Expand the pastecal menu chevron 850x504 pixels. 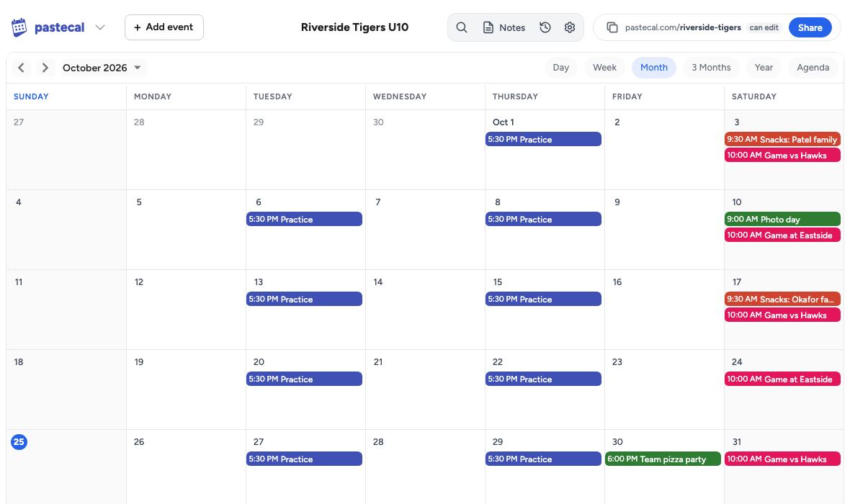99,27
